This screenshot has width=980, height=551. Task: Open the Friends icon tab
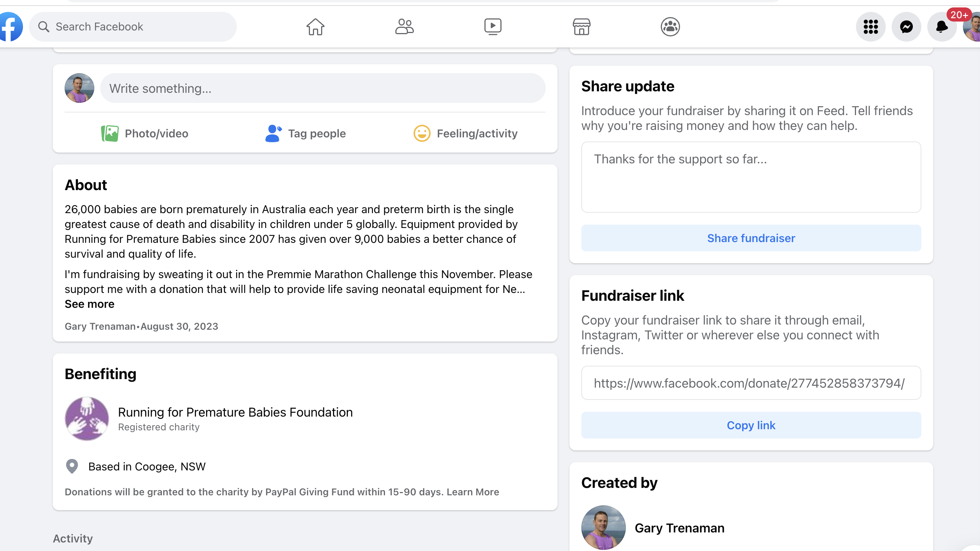coord(404,27)
